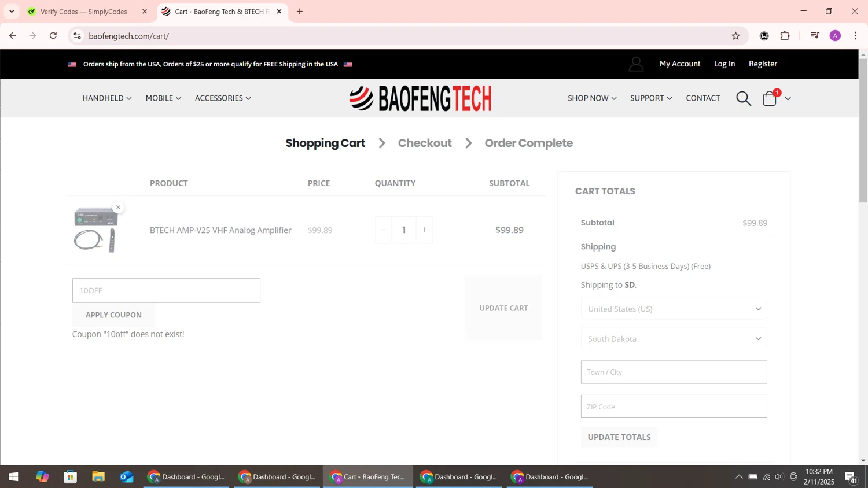Close the Verify Codes SimplyCodes tab
This screenshot has height=488, width=868.
point(145,12)
